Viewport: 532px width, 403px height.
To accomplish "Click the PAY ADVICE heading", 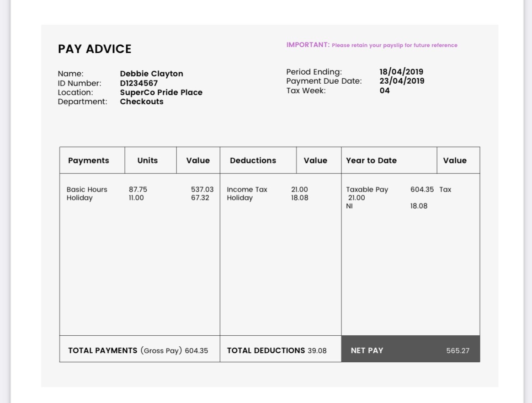I will coord(95,49).
